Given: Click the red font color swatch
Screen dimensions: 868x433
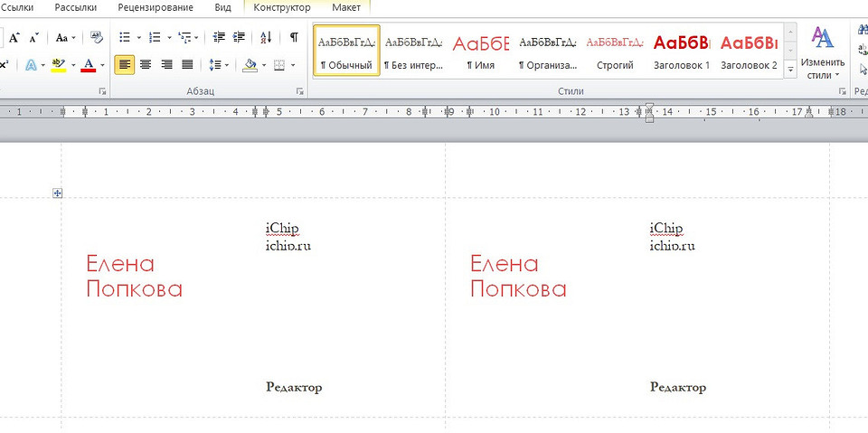Looking at the screenshot, I should point(88,65).
